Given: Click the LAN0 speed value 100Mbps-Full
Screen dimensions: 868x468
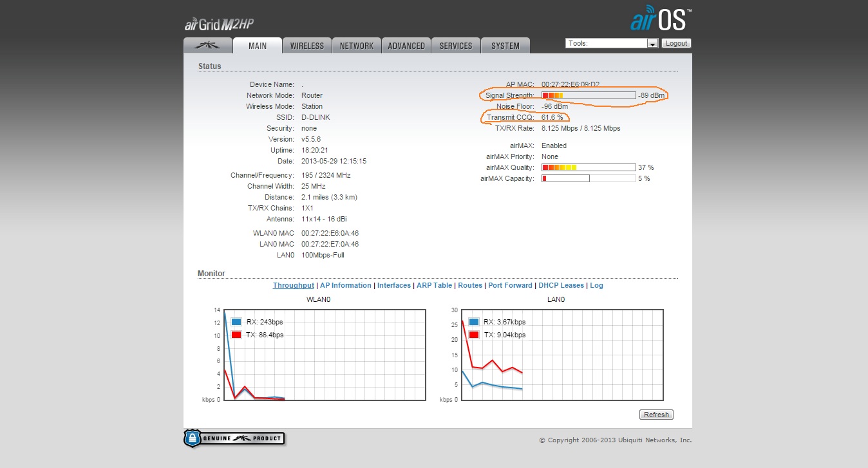Looking at the screenshot, I should [323, 255].
